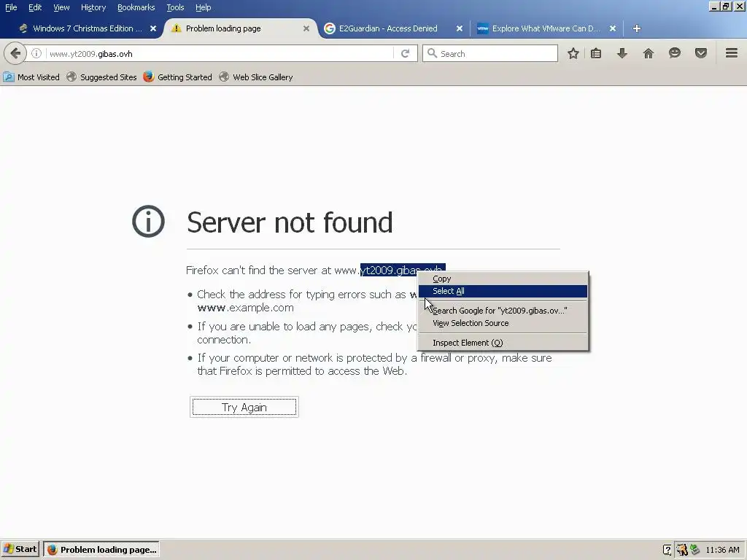Click the network tray icon
747x560 pixels.
pos(695,550)
